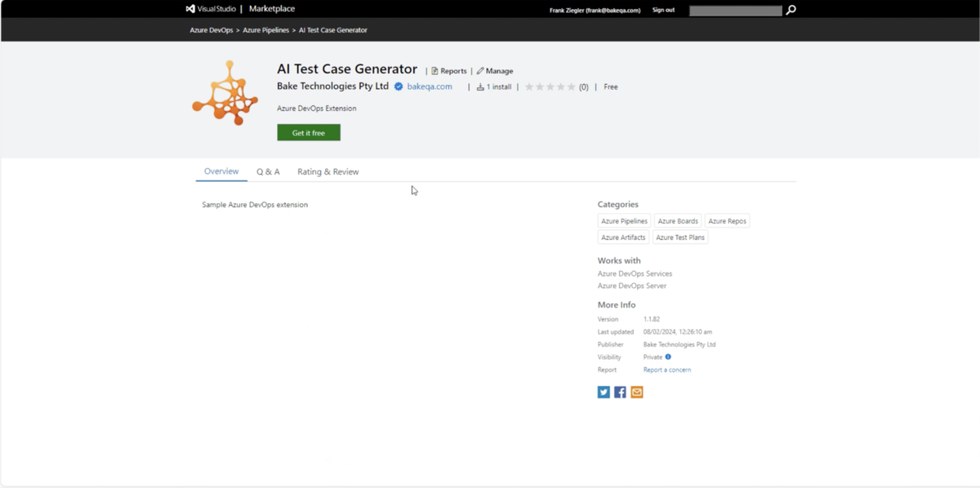Click the AI Test Case Generator breadcrumb

(333, 30)
